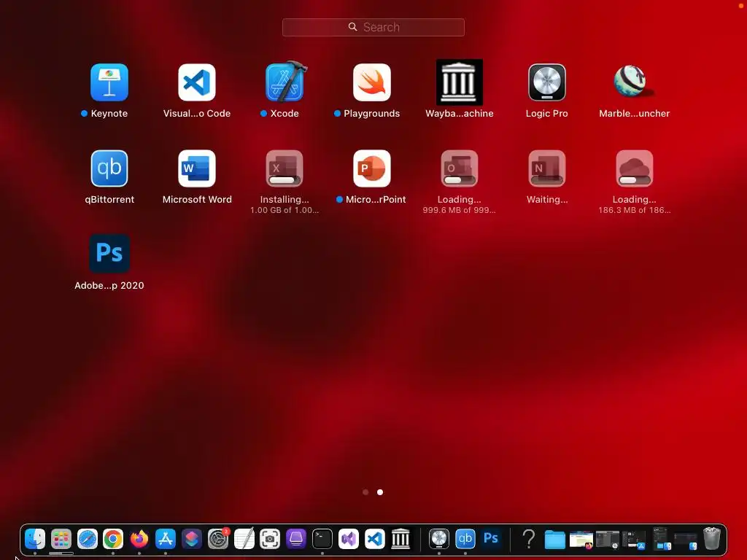Launch Visual Studio Code from Launchpad grid
Screen dimensions: 747x560
pyautogui.click(x=197, y=82)
